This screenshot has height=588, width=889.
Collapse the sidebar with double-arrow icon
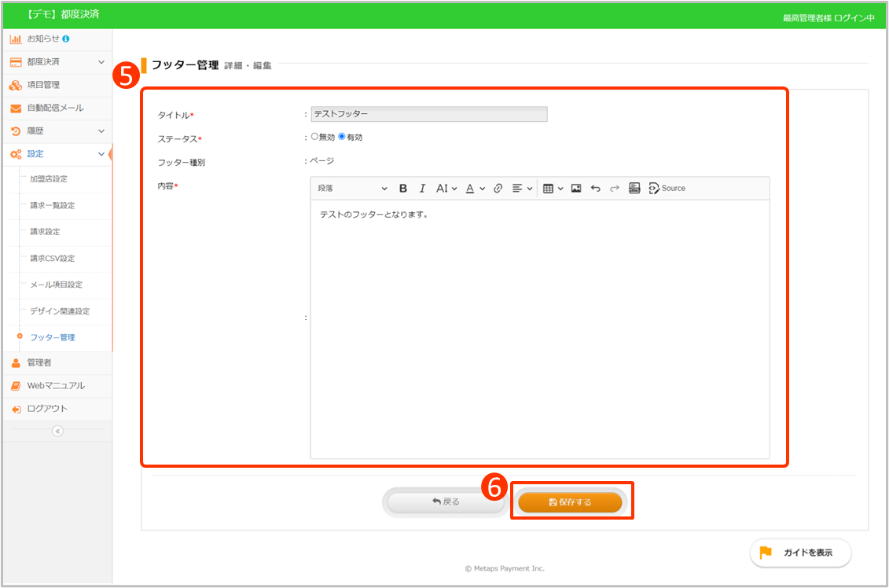click(x=57, y=431)
